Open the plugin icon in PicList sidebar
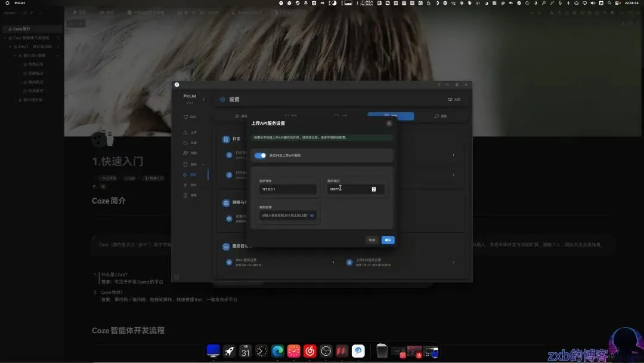Screen dimensions: 644x363 point(185,185)
